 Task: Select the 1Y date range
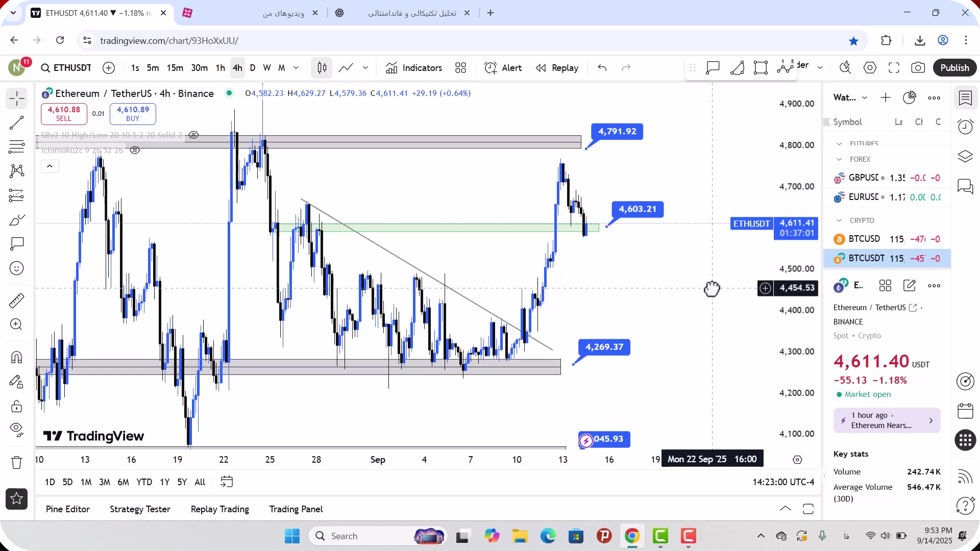tap(164, 482)
